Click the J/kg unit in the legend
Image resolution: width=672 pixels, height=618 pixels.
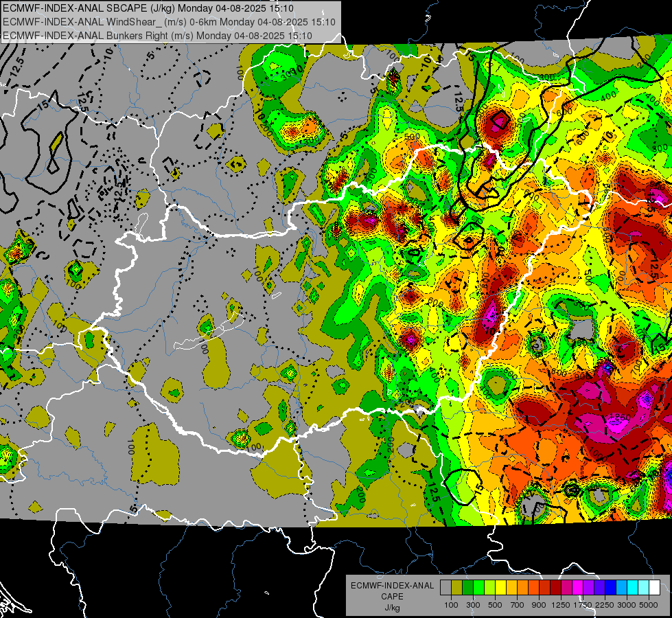392,607
